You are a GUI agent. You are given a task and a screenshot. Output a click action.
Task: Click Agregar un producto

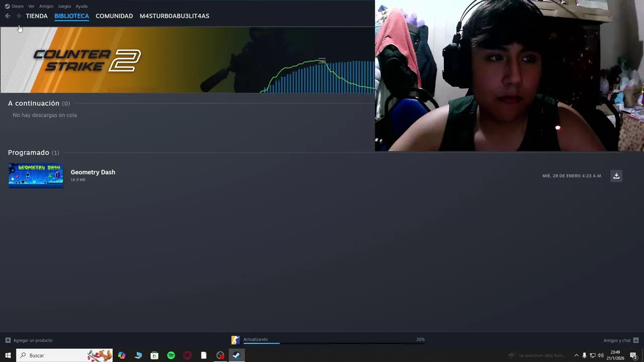(33, 340)
